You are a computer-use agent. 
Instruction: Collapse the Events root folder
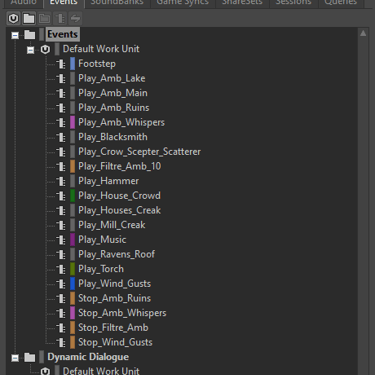(x=15, y=35)
